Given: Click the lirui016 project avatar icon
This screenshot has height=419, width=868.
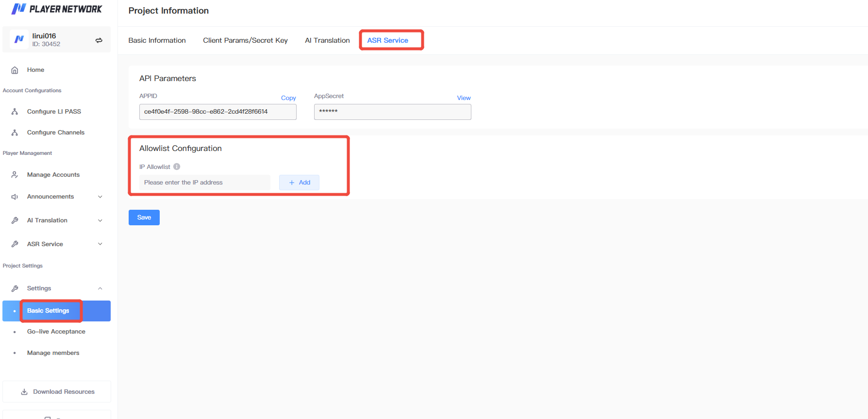Looking at the screenshot, I should [x=19, y=39].
